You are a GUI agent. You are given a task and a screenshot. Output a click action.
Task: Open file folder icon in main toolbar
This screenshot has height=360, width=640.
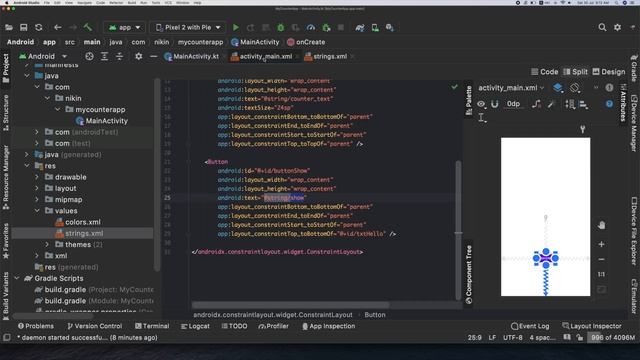pyautogui.click(x=9, y=27)
